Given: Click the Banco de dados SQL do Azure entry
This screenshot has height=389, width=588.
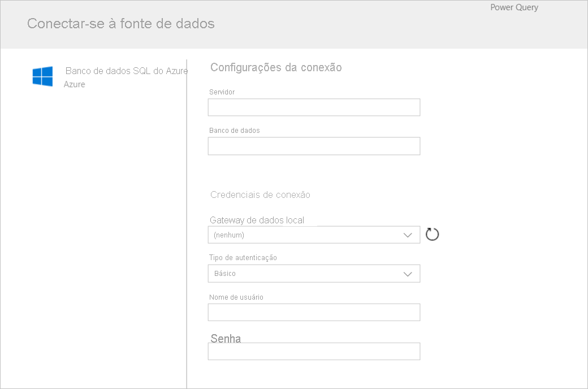Looking at the screenshot, I should [x=127, y=71].
